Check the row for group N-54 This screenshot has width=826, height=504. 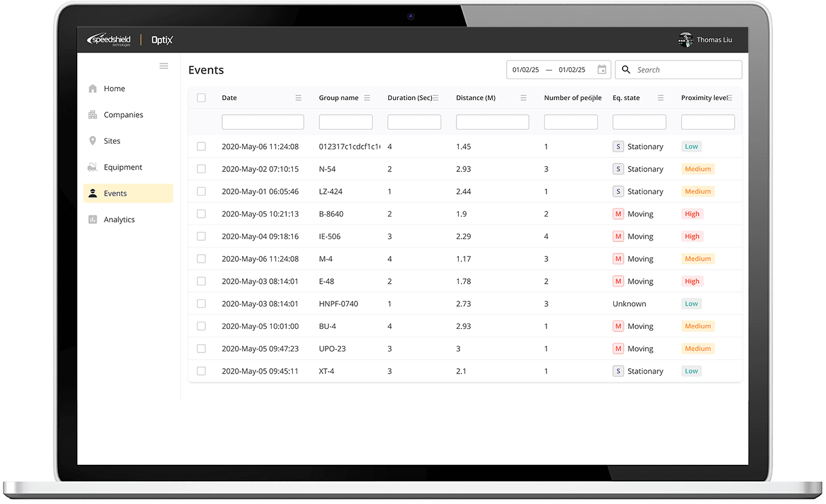pyautogui.click(x=202, y=169)
